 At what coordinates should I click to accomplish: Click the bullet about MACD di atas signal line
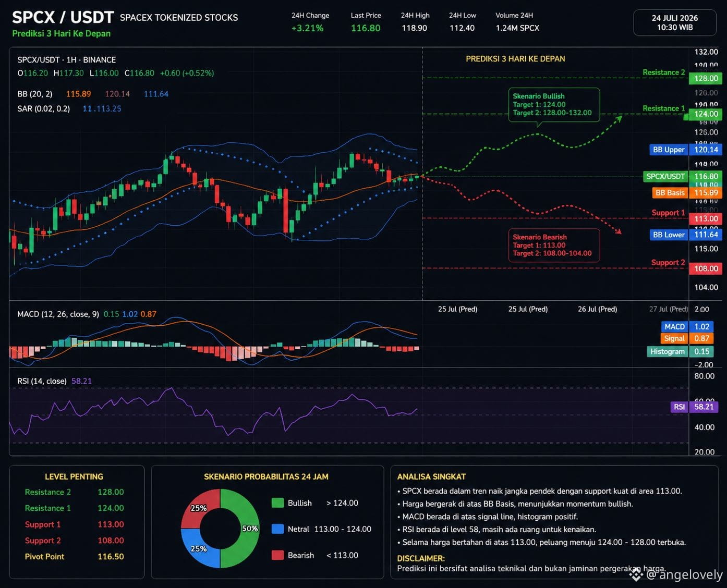click(x=488, y=517)
